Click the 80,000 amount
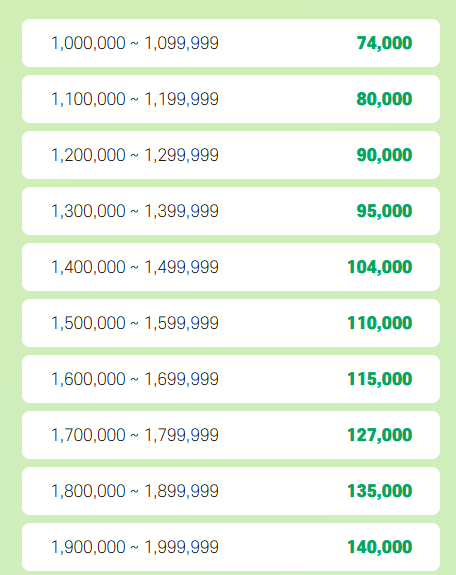 (384, 99)
